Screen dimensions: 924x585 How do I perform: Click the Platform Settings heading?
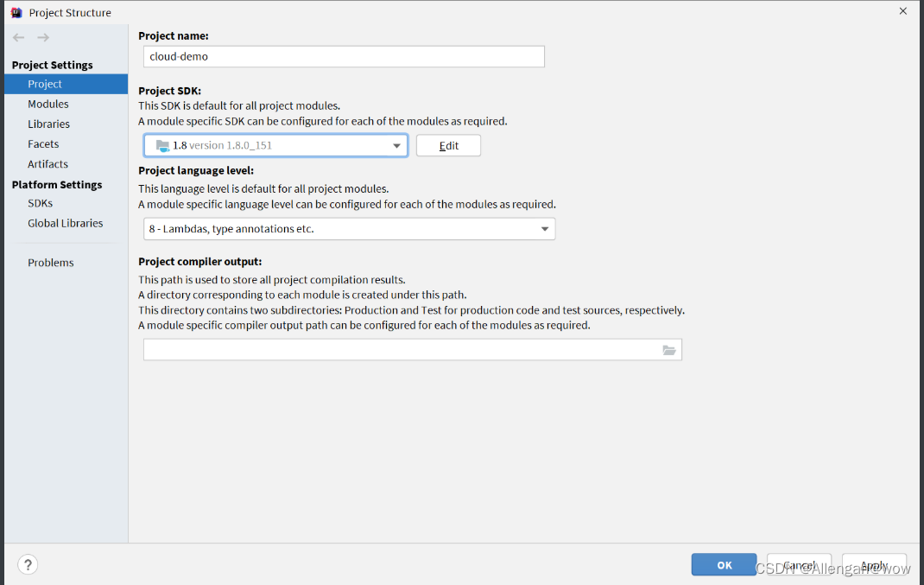pyautogui.click(x=57, y=185)
